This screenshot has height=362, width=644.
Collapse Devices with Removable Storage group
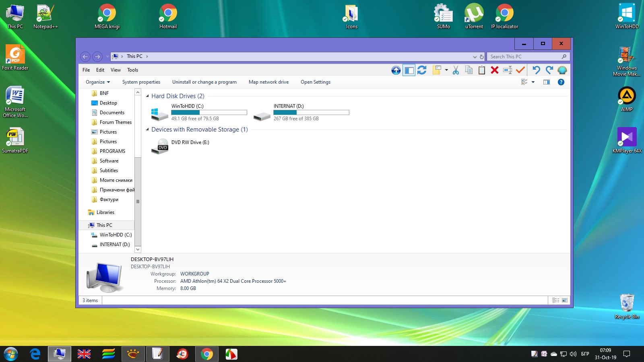point(147,130)
